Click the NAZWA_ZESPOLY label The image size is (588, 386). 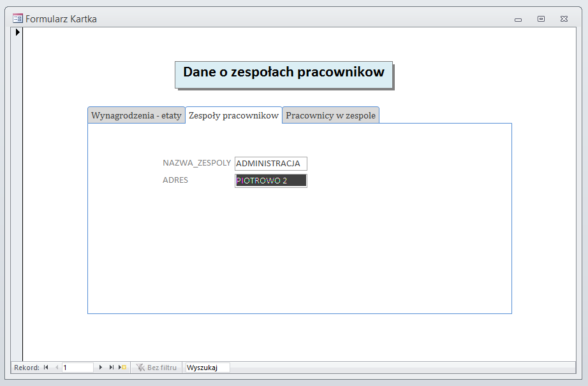pyautogui.click(x=196, y=163)
